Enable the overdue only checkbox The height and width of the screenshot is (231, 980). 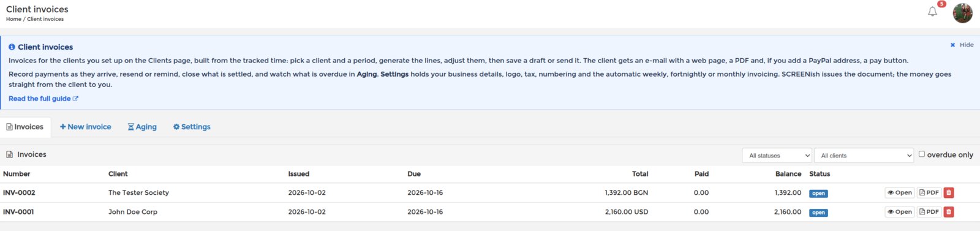pyautogui.click(x=921, y=154)
